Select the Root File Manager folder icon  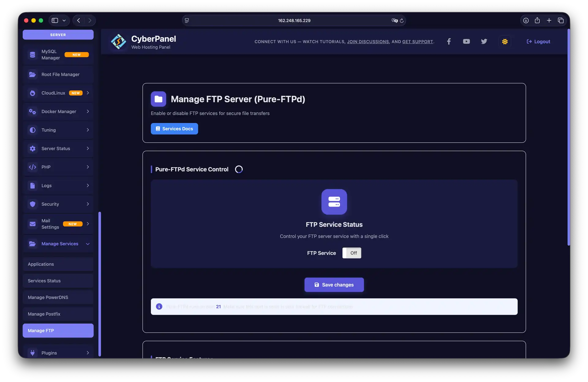[x=32, y=74]
